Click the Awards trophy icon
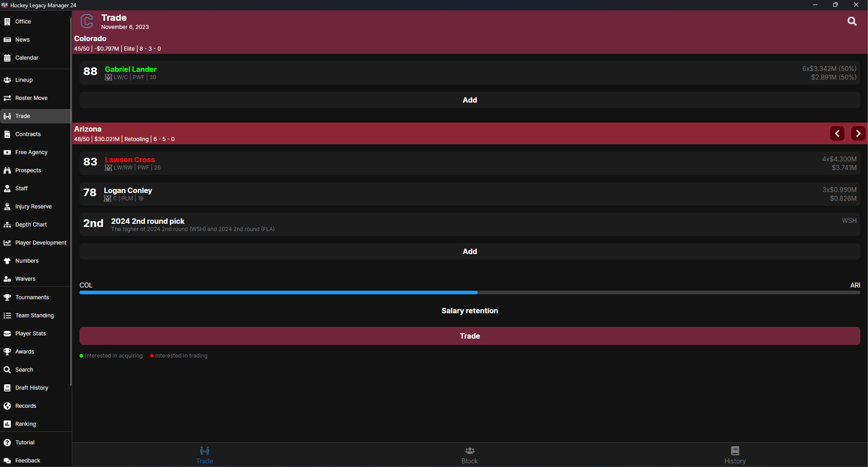Image resolution: width=868 pixels, height=467 pixels. [7, 351]
